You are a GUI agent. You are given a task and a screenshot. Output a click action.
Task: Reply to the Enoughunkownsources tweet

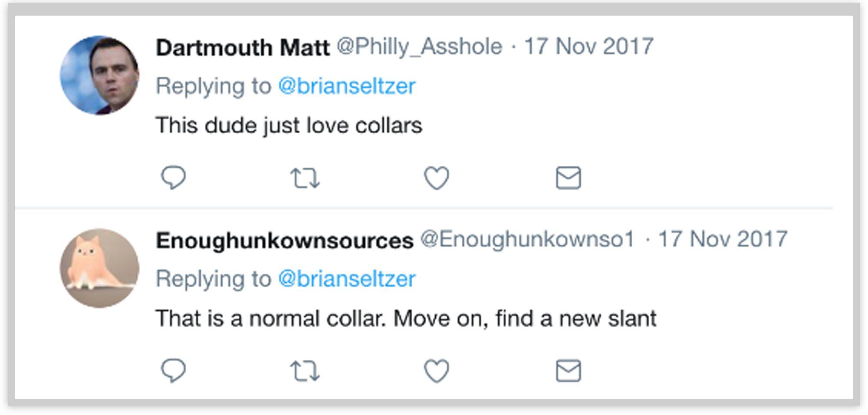(x=173, y=371)
